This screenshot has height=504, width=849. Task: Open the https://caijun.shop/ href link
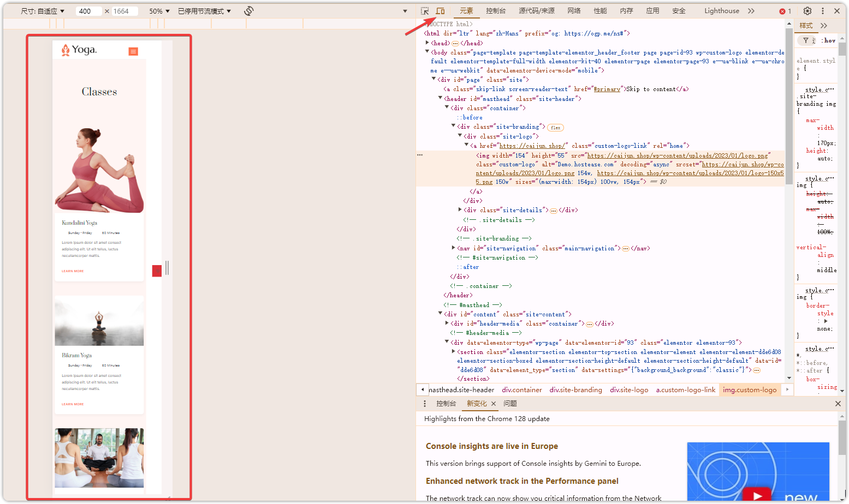pyautogui.click(x=532, y=146)
